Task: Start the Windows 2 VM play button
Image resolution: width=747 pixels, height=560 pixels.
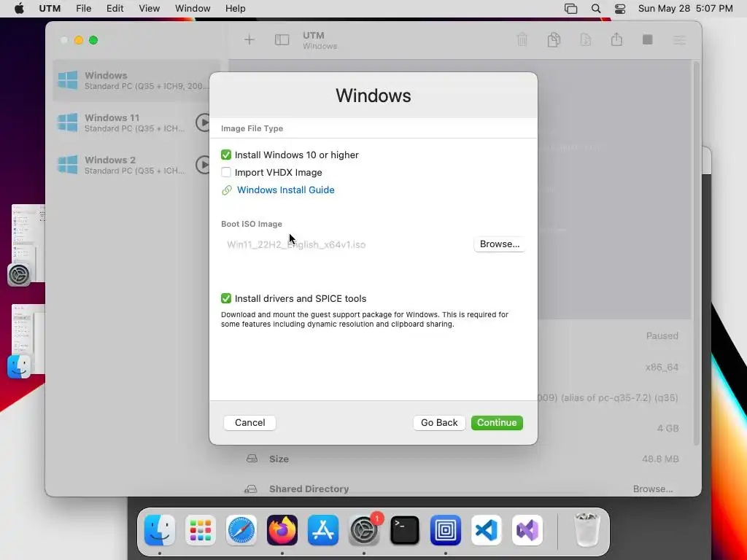Action: (204, 165)
